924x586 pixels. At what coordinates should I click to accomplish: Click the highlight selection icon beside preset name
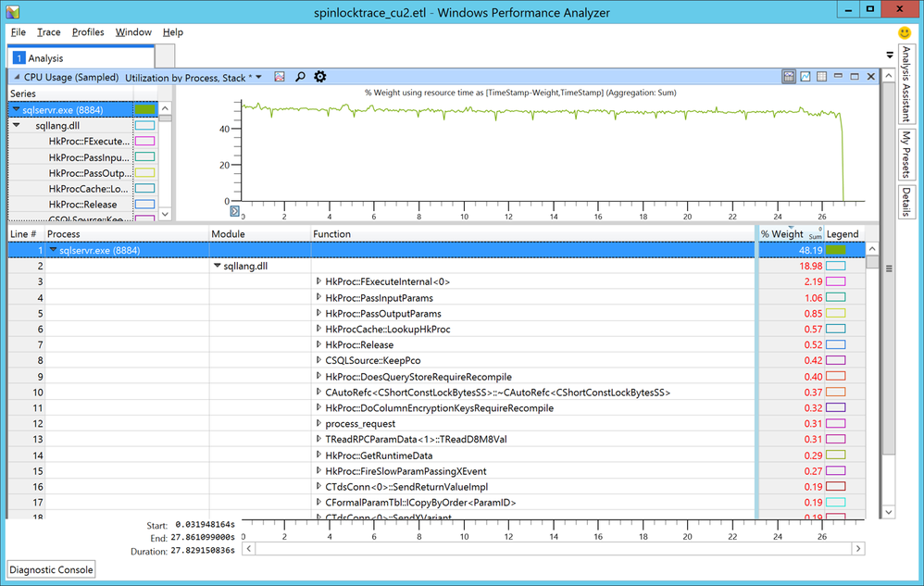280,77
